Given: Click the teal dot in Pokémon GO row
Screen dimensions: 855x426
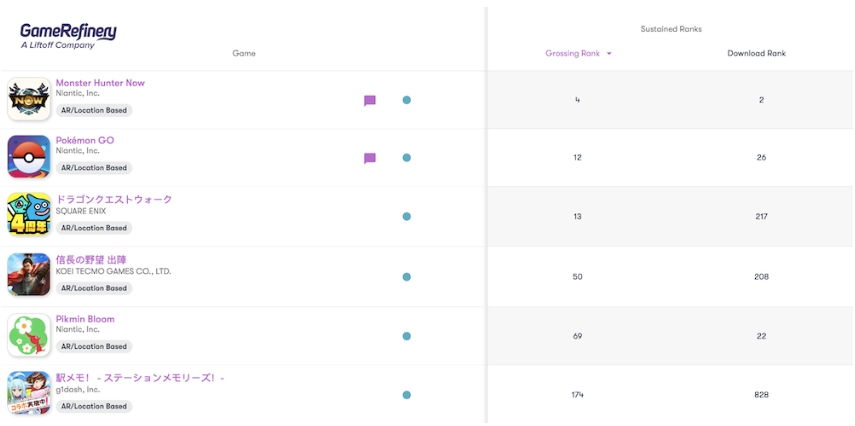Looking at the screenshot, I should tap(406, 158).
